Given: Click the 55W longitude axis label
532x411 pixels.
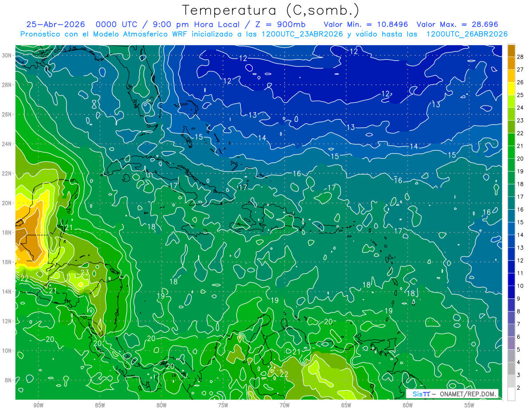Looking at the screenshot, I should click(469, 405).
